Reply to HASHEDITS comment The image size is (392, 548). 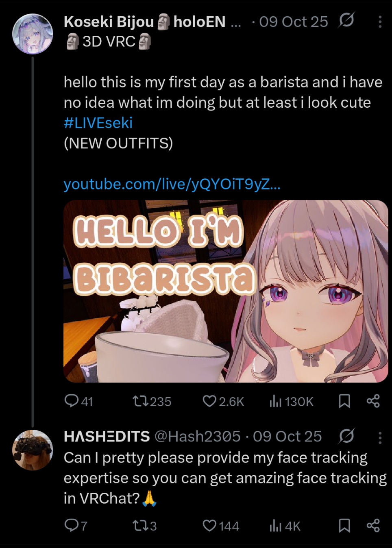72,525
